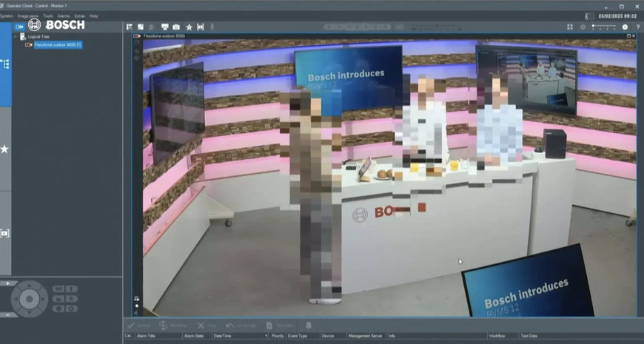644x344 pixels.
Task: Select the Logical Tree root item
Action: click(x=38, y=36)
